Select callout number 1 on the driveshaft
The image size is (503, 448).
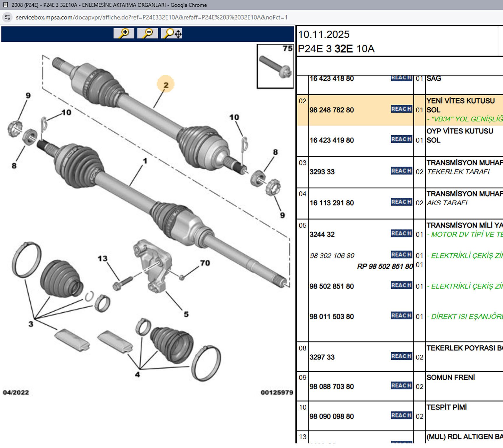(x=145, y=161)
